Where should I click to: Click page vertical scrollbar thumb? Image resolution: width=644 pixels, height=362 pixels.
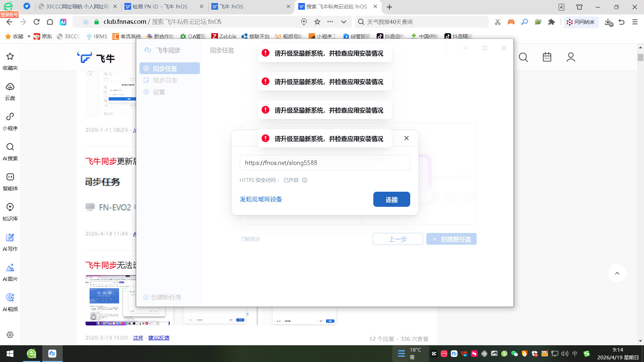point(640,57)
